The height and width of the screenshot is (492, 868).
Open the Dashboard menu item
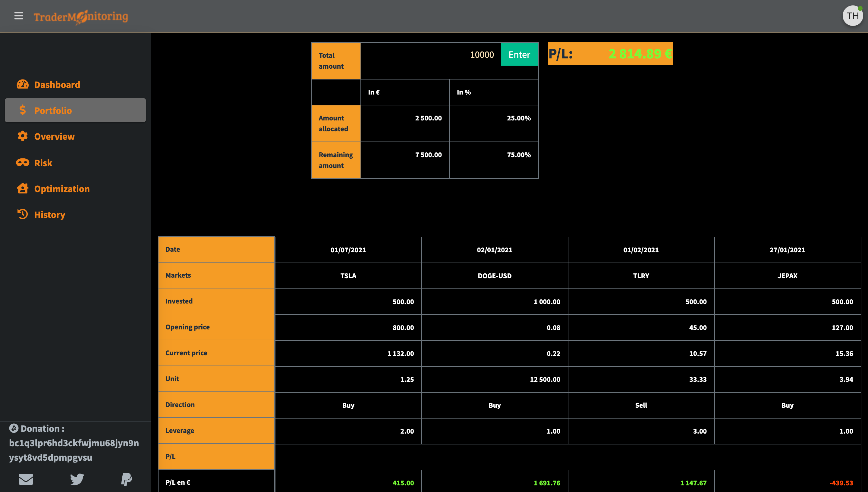click(57, 85)
